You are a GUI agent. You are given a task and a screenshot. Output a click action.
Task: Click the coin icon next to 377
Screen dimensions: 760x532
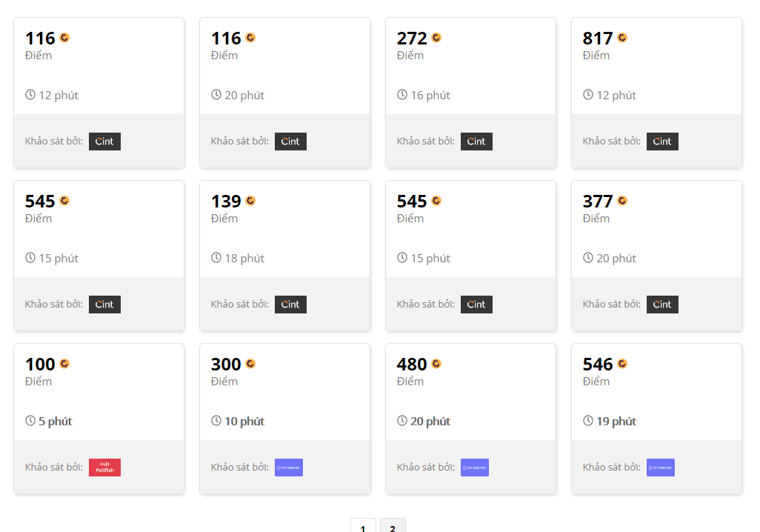(622, 201)
